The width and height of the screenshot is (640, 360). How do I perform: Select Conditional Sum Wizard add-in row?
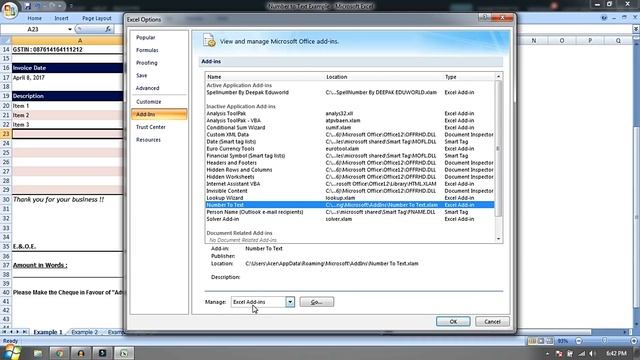pyautogui.click(x=350, y=127)
